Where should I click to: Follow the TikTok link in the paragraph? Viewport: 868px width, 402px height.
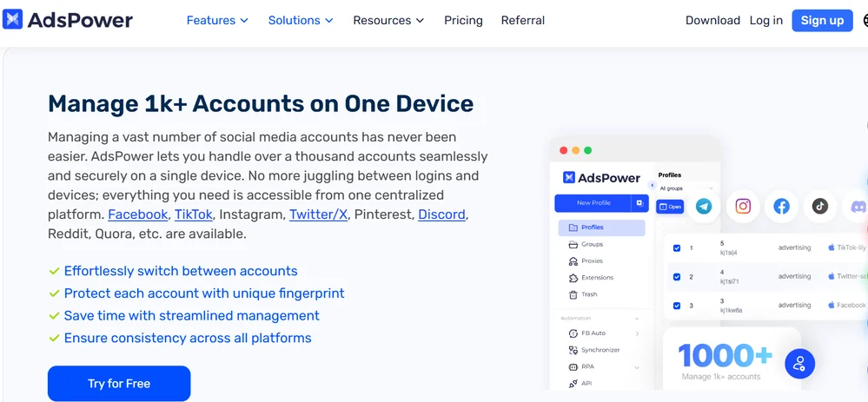(x=194, y=214)
